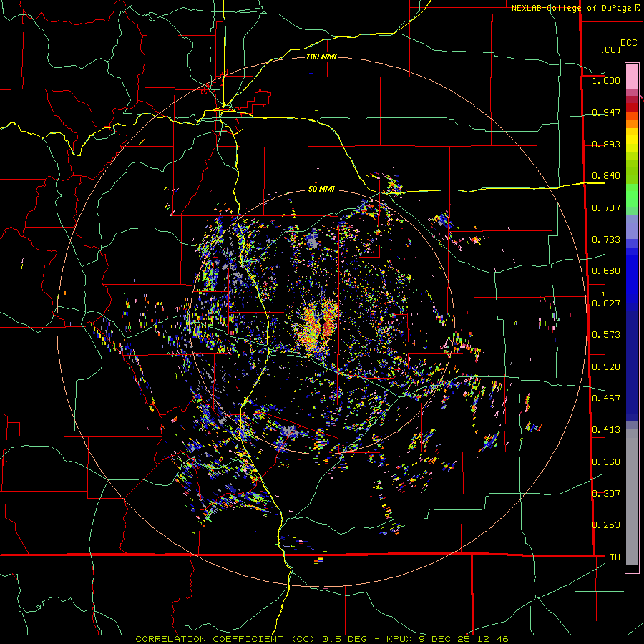Click the 0.840 scale value

pos(606,176)
